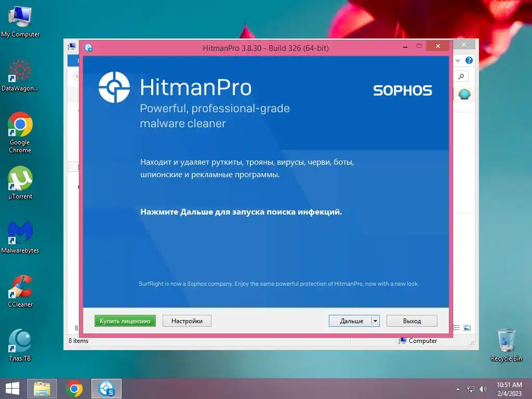Open Malwarebytes desktop shortcut

[x=20, y=237]
